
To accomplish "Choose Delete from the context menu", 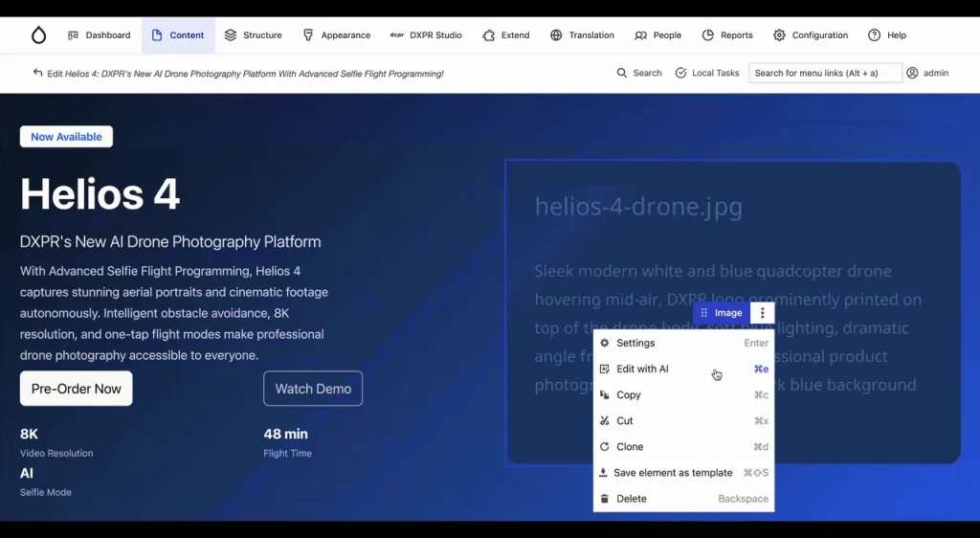I will pyautogui.click(x=683, y=499).
